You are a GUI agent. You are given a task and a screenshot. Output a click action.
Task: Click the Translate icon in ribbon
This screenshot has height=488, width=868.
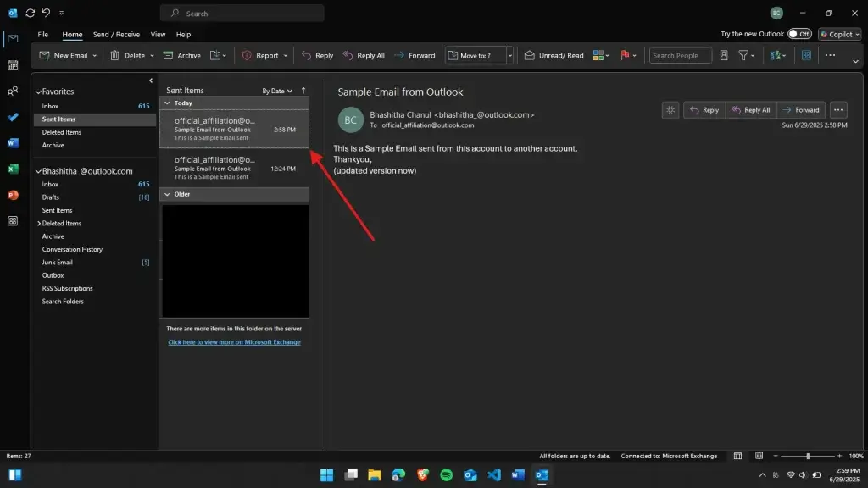click(x=775, y=55)
